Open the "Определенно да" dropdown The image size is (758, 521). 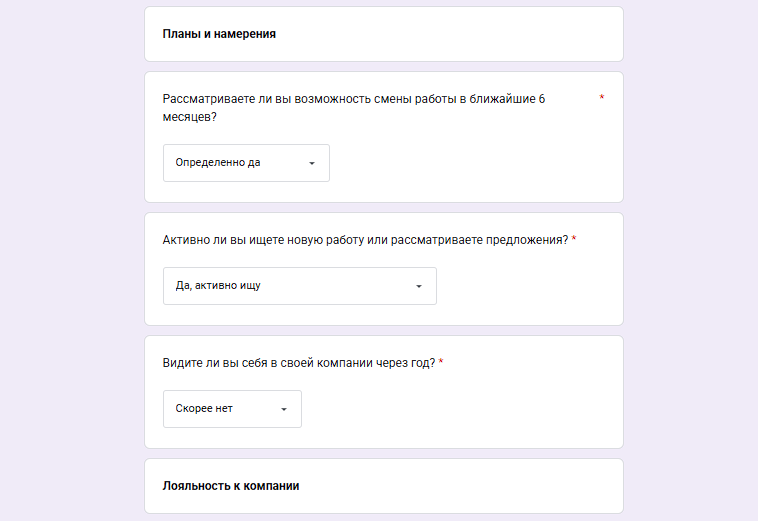(x=246, y=163)
